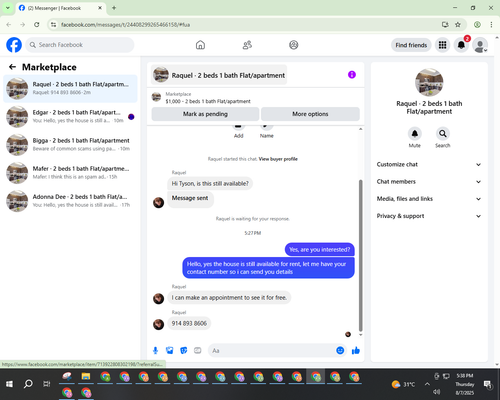
Task: Expand Media, files and links section
Action: click(429, 199)
